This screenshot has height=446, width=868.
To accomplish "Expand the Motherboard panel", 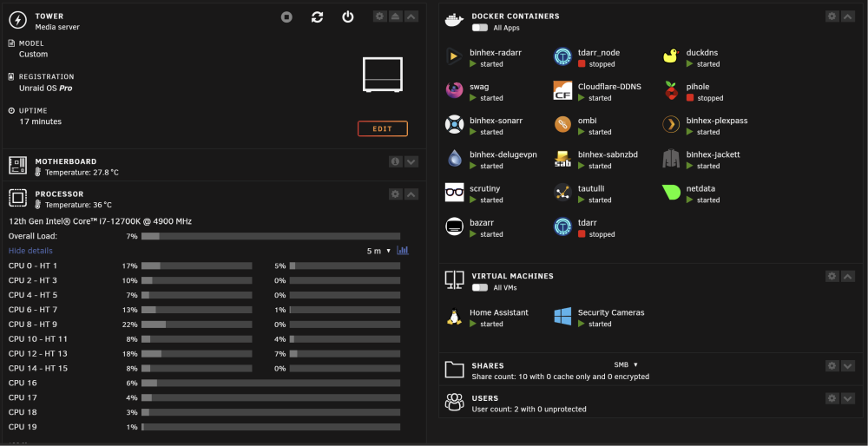I will [x=411, y=161].
